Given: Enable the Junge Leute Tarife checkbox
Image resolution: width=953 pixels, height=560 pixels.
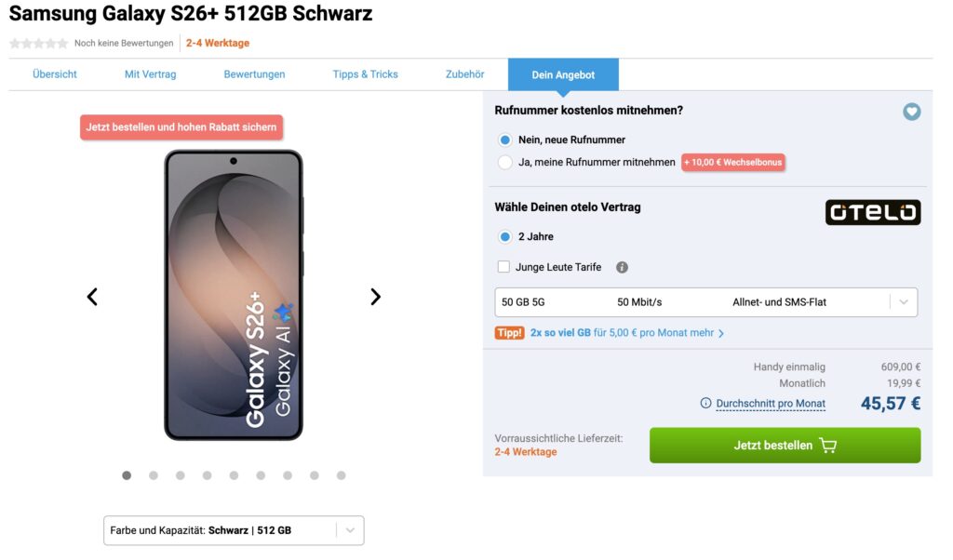Looking at the screenshot, I should 503,267.
